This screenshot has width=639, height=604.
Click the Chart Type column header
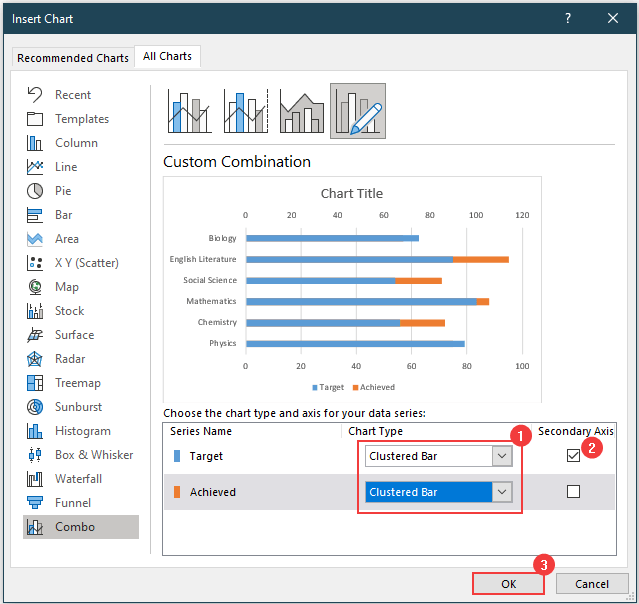pos(375,431)
